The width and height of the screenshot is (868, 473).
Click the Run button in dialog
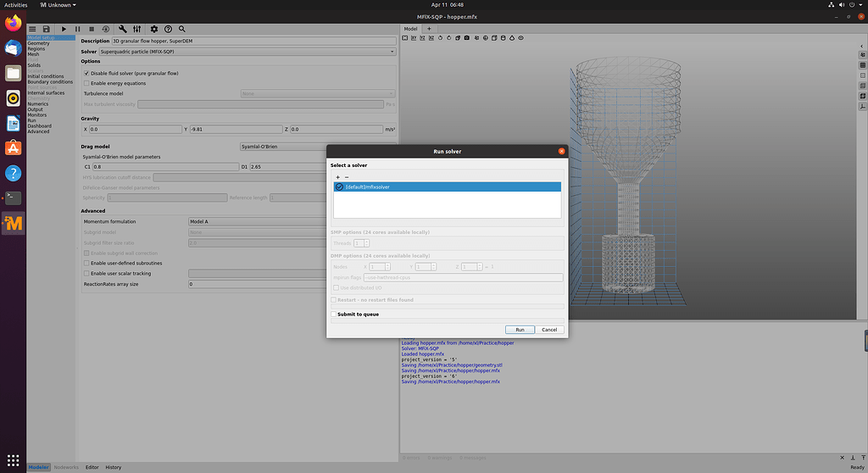520,330
